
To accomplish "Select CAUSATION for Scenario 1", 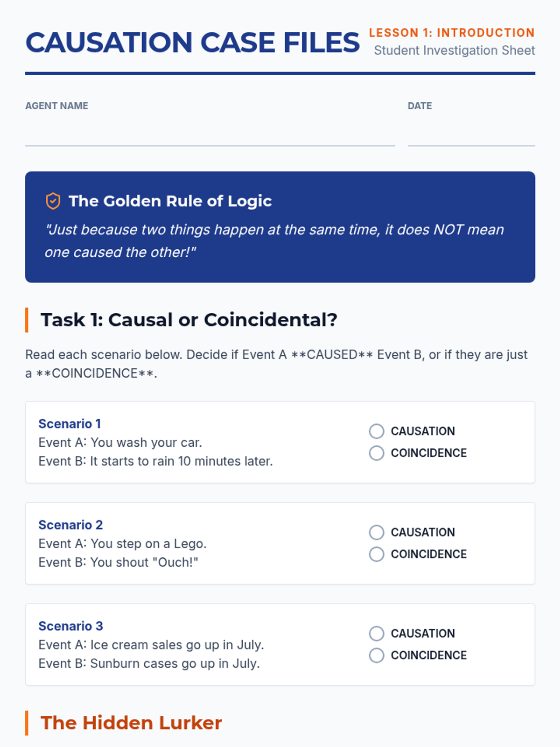I will [377, 431].
